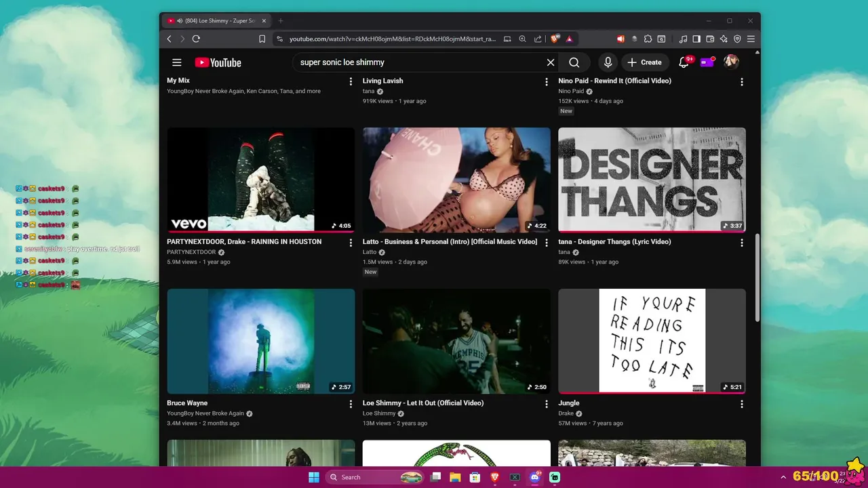Open the PARTYNEXTDOOR channel link

(x=191, y=252)
